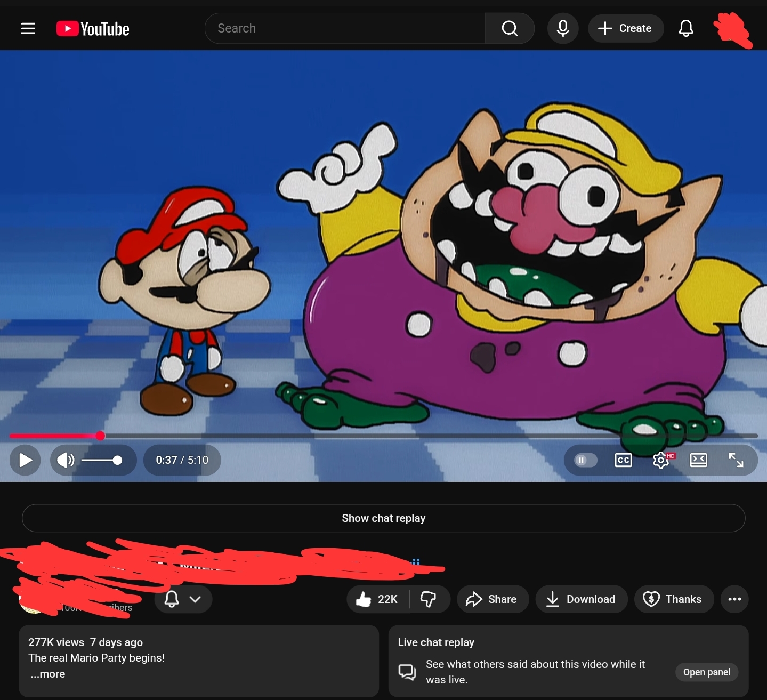Adjust the volume slider handle
This screenshot has height=700, width=767.
[118, 460]
